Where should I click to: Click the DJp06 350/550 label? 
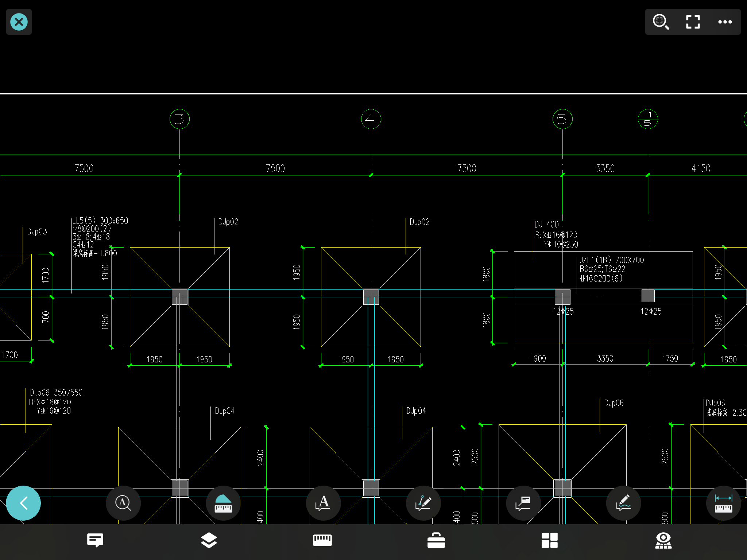point(56,393)
